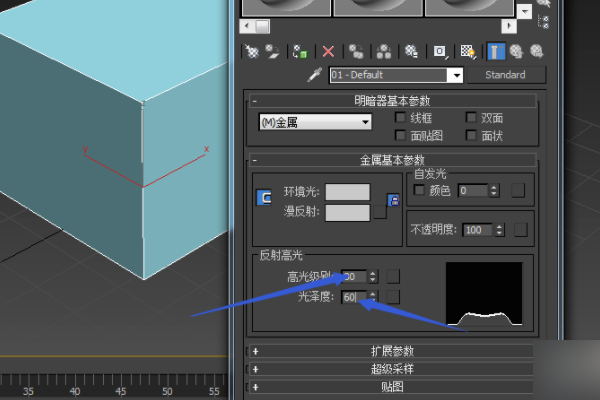Screen dimensions: 600x400
Task: Enable the 双面 checkbox
Action: [x=471, y=117]
